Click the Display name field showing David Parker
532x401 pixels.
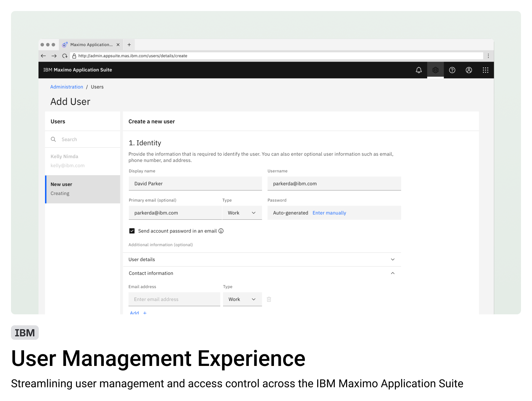pos(195,183)
